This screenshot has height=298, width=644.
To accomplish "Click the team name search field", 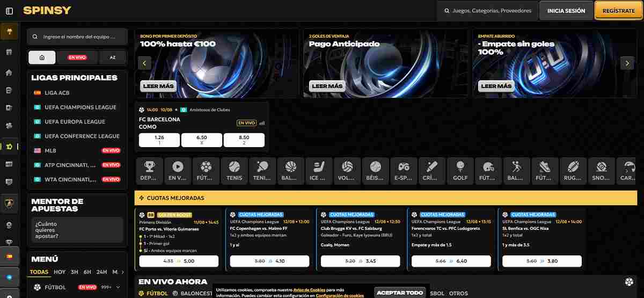I will tap(78, 37).
